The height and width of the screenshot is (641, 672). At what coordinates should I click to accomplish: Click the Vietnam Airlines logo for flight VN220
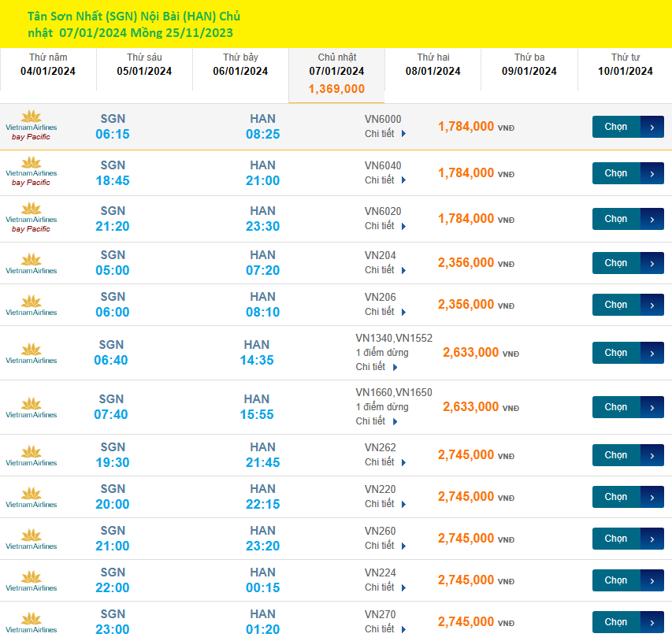click(31, 497)
